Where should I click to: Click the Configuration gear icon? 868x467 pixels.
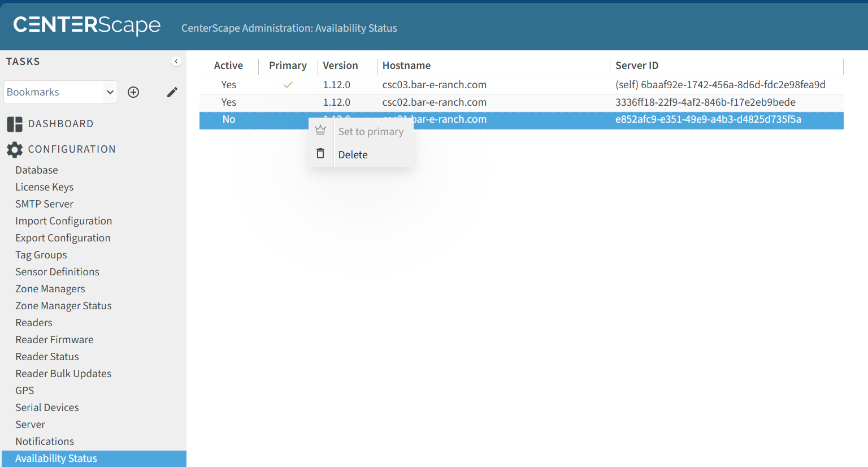tap(15, 149)
